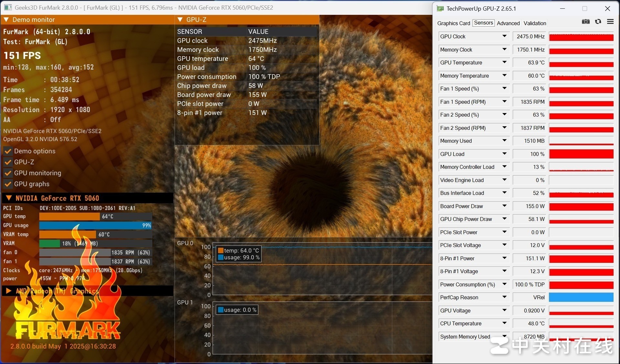Screen dimensions: 620x364
Task: Collapse the Demo monitor panel
Action: (x=6, y=20)
